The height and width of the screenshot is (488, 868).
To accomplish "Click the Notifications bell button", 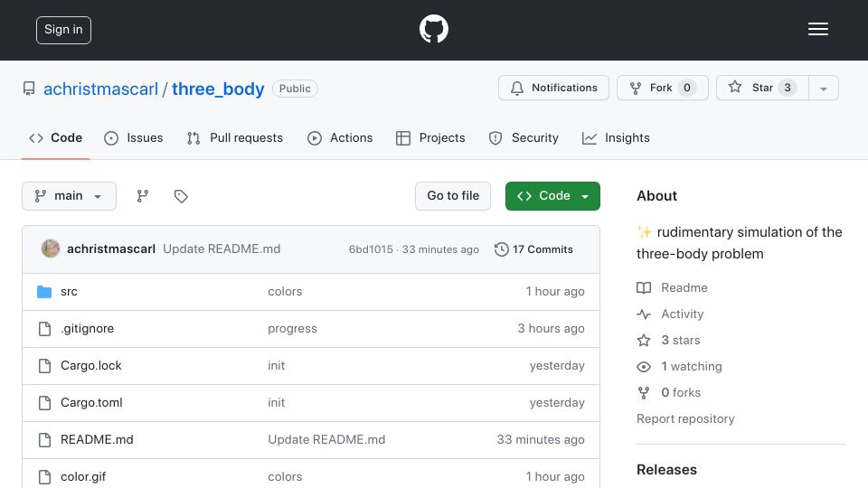I will click(553, 88).
